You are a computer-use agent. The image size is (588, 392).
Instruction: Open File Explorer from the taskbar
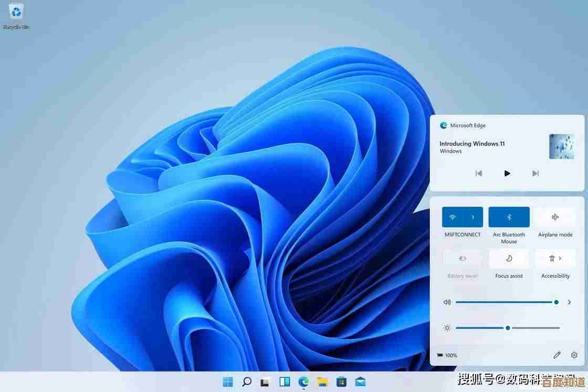322,383
